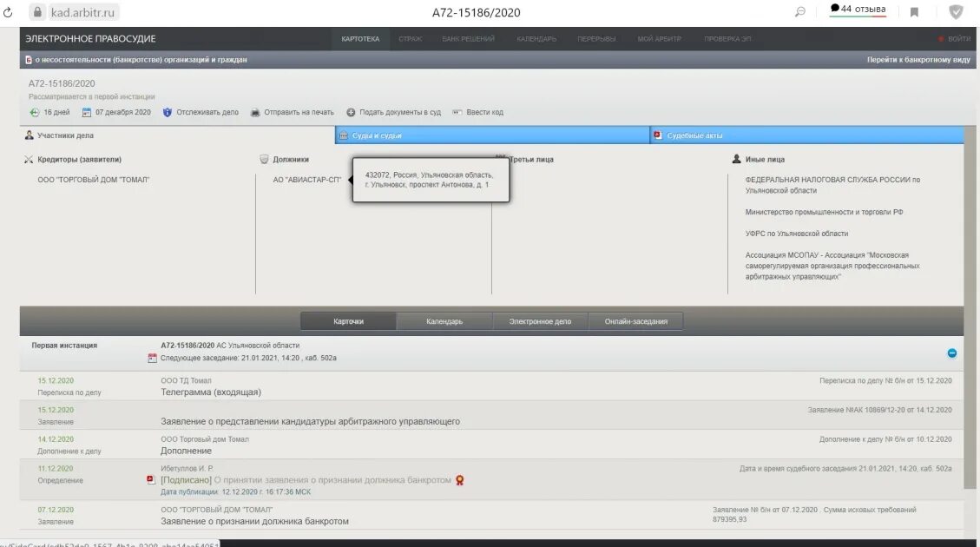
Task: Click the Иные лица person icon
Action: [x=736, y=159]
